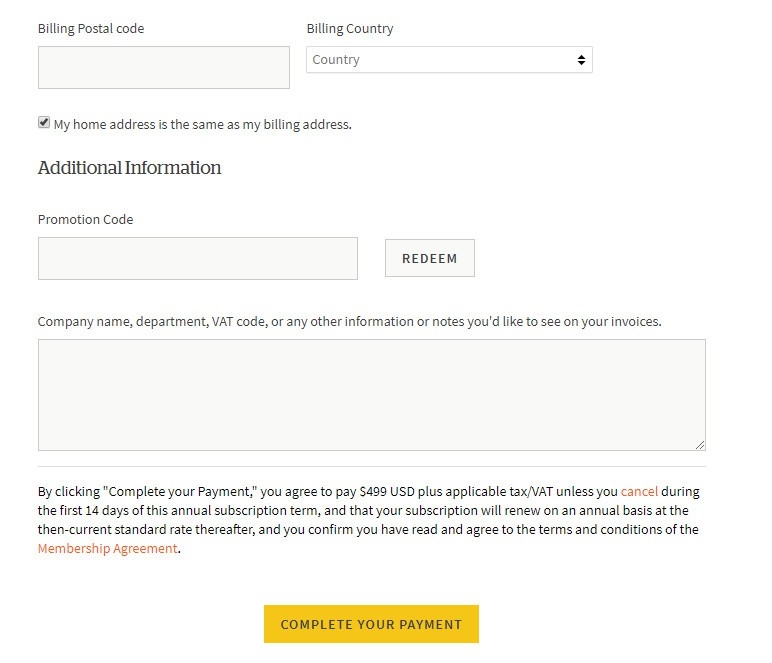Toggle the home address same as billing checkbox
Screen dimensions: 772x663
point(44,123)
